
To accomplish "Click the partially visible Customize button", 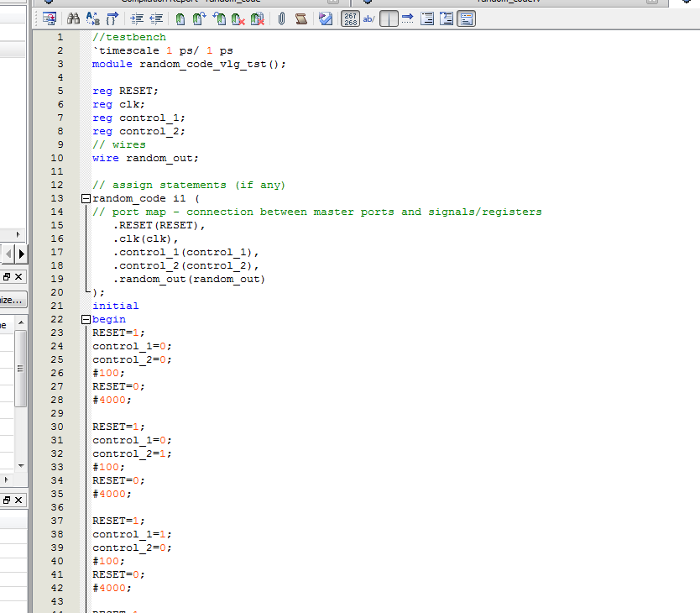I will [13, 300].
